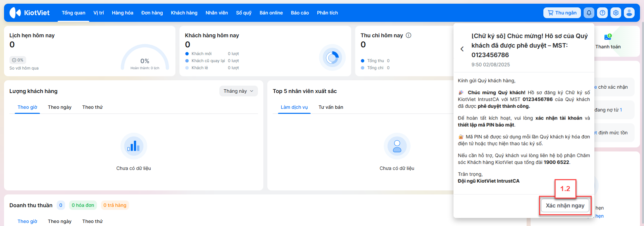This screenshot has height=226, width=644.
Task: Click hotline number 1900 6522
Action: [556, 162]
